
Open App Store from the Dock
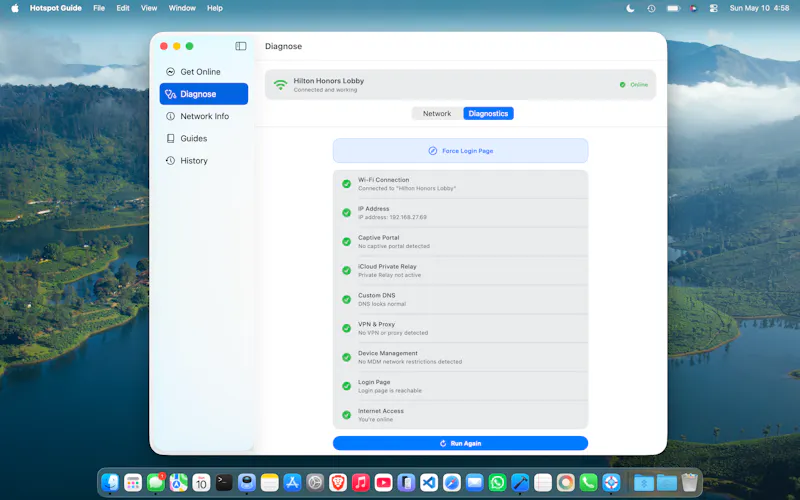[x=292, y=482]
